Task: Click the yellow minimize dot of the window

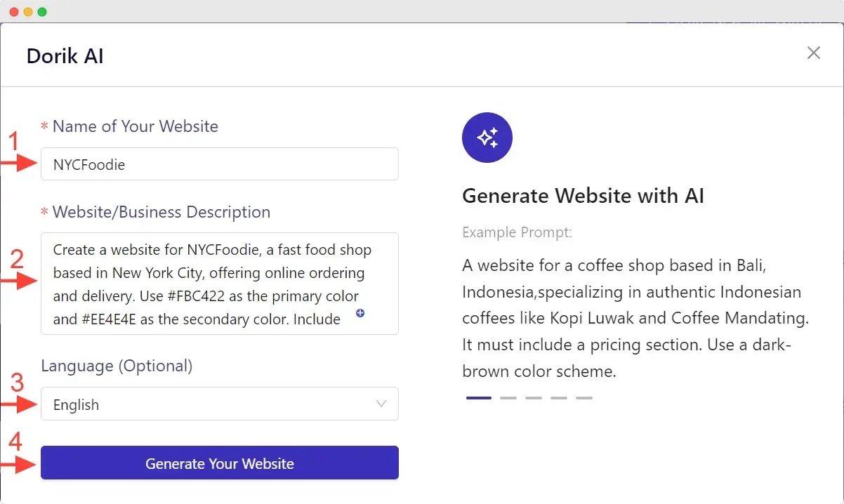Action: tap(28, 11)
